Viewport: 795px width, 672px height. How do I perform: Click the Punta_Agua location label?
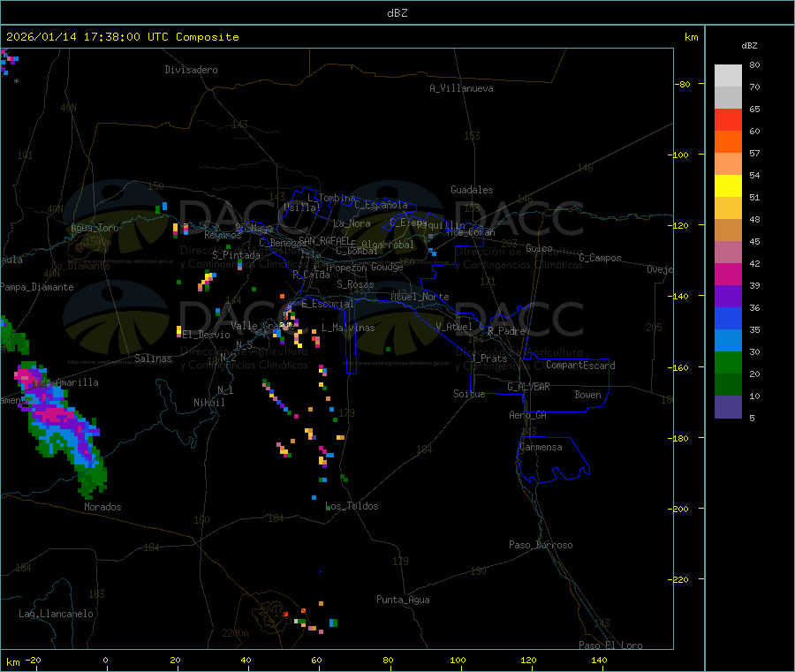click(403, 600)
